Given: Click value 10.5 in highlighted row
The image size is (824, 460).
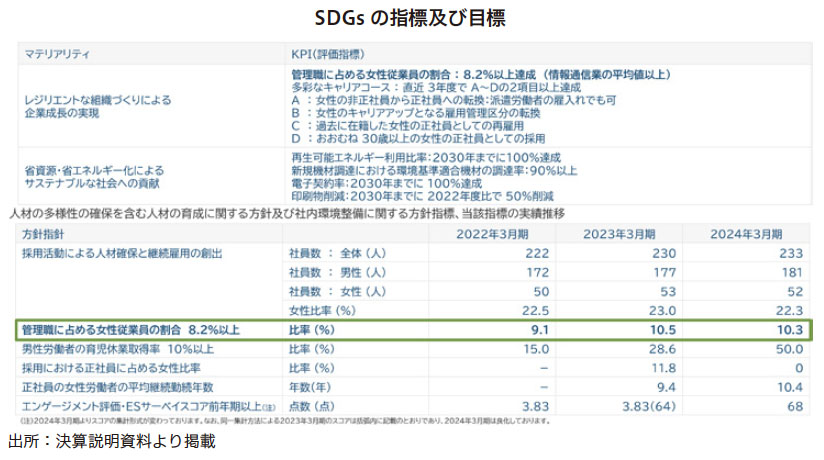Looking at the screenshot, I should (x=663, y=330).
